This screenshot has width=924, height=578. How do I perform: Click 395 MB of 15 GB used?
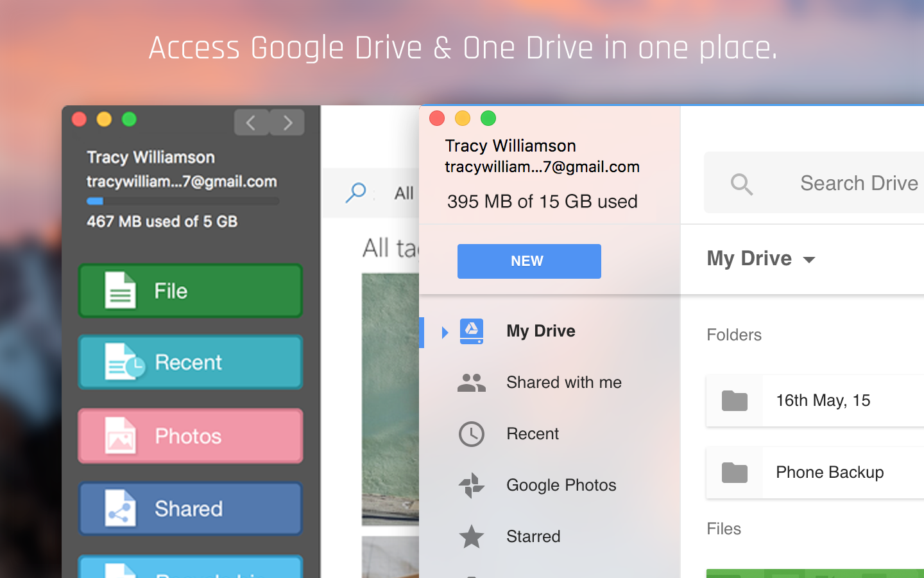pyautogui.click(x=542, y=202)
